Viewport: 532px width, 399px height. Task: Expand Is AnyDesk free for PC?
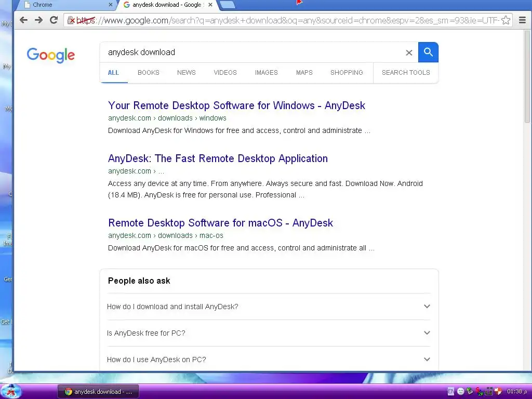pyautogui.click(x=269, y=333)
